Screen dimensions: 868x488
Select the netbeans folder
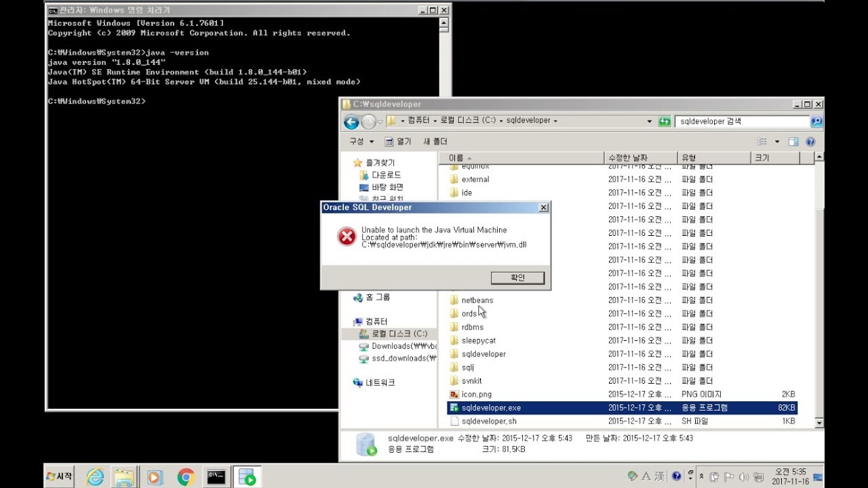tap(471, 300)
